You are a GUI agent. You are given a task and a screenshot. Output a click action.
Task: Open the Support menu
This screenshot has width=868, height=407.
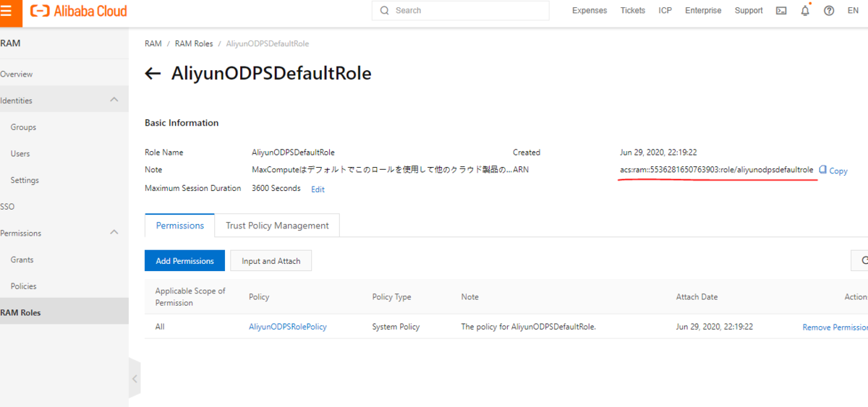click(x=749, y=11)
